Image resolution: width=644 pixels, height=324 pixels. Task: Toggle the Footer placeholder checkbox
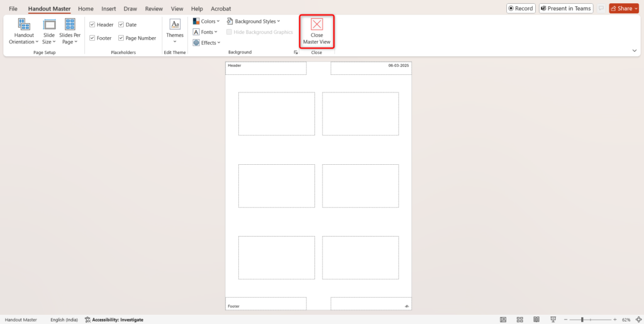pyautogui.click(x=92, y=38)
